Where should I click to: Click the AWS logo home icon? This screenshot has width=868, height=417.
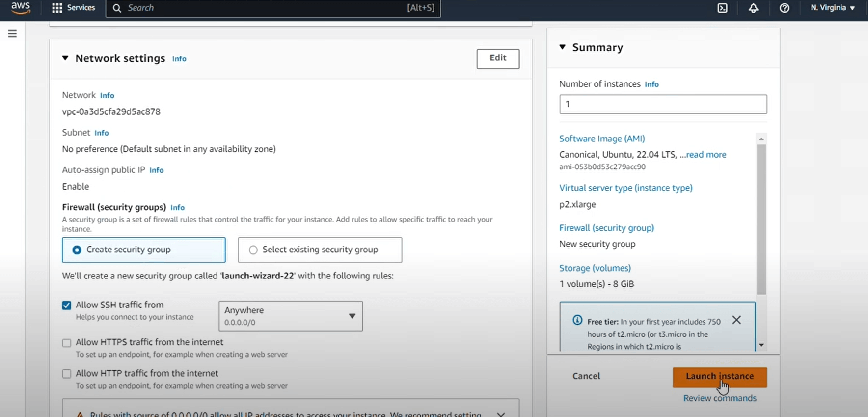[x=20, y=7]
